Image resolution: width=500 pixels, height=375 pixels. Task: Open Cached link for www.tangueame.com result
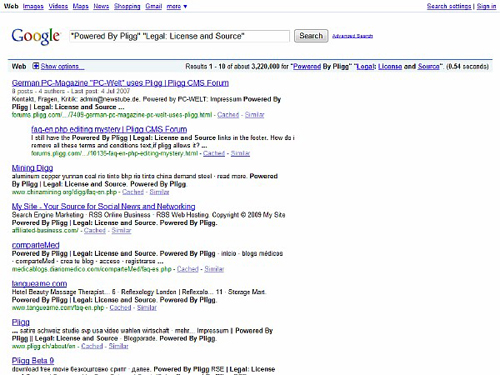(x=120, y=308)
